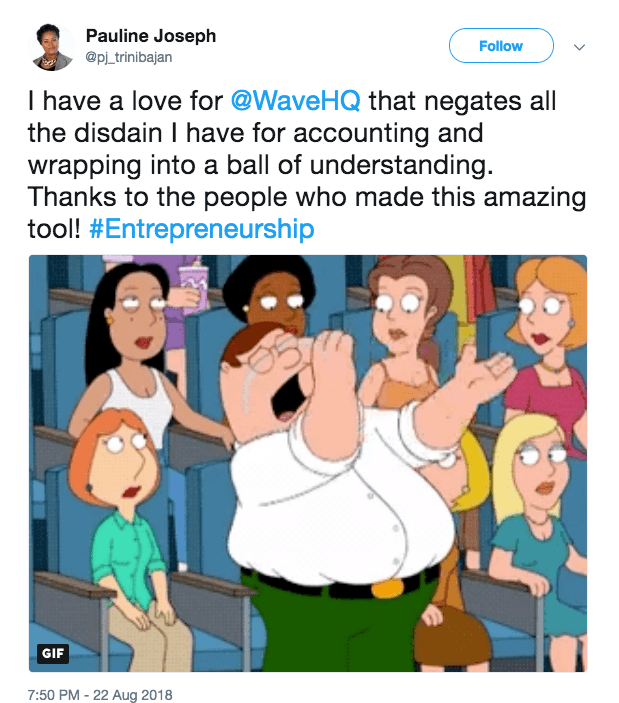The image size is (619, 703).
Task: Open the #Entrepreneurship hashtag
Action: [x=202, y=229]
